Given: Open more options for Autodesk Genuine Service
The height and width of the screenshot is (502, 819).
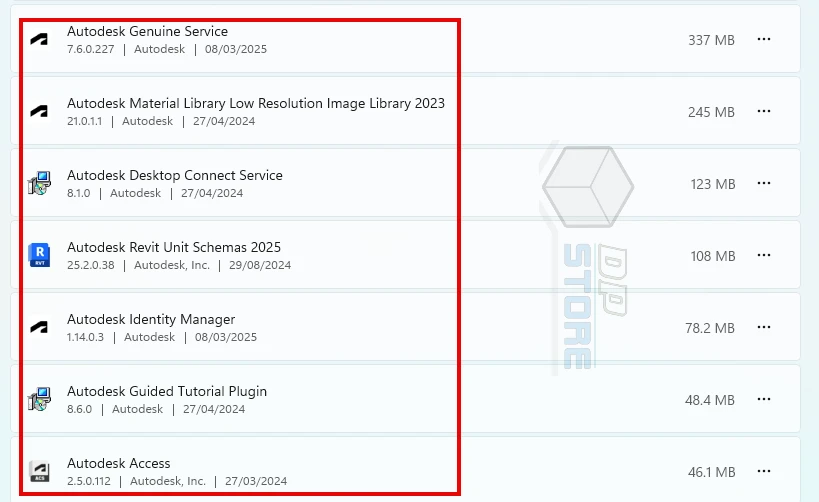Looking at the screenshot, I should 764,39.
